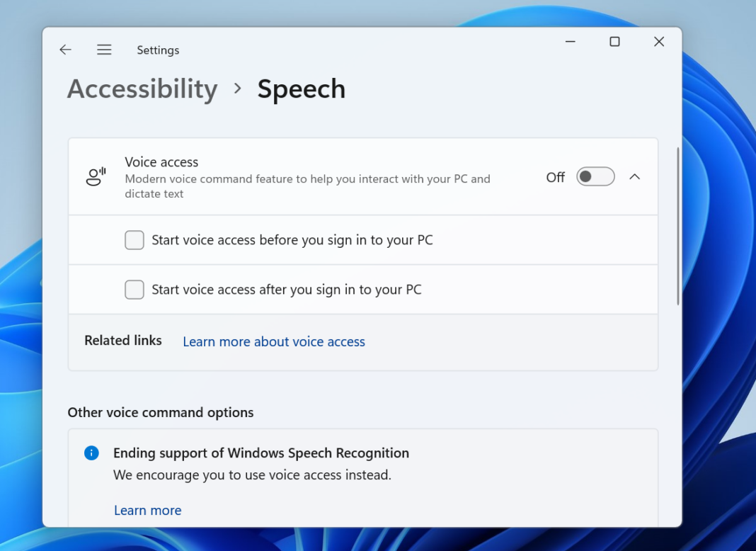This screenshot has width=756, height=551.
Task: Collapse the Voice access section chevron
Action: point(635,176)
